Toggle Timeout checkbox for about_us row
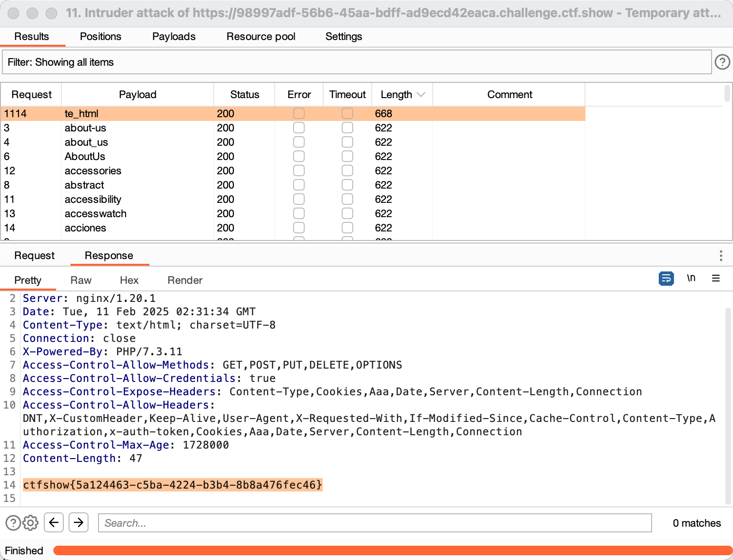 coord(347,142)
